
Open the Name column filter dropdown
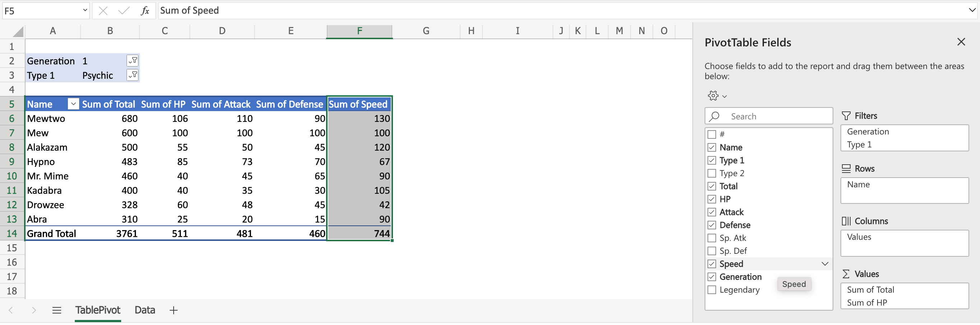point(73,104)
